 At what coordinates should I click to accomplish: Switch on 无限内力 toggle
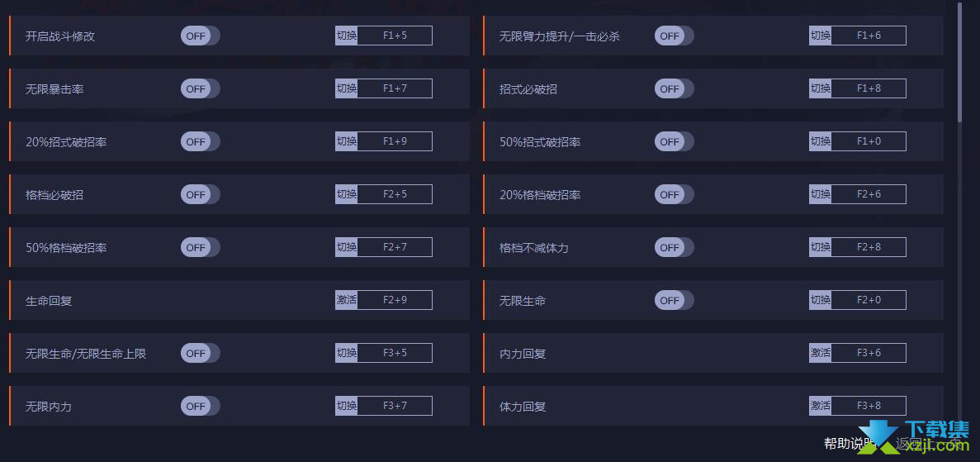coord(200,407)
